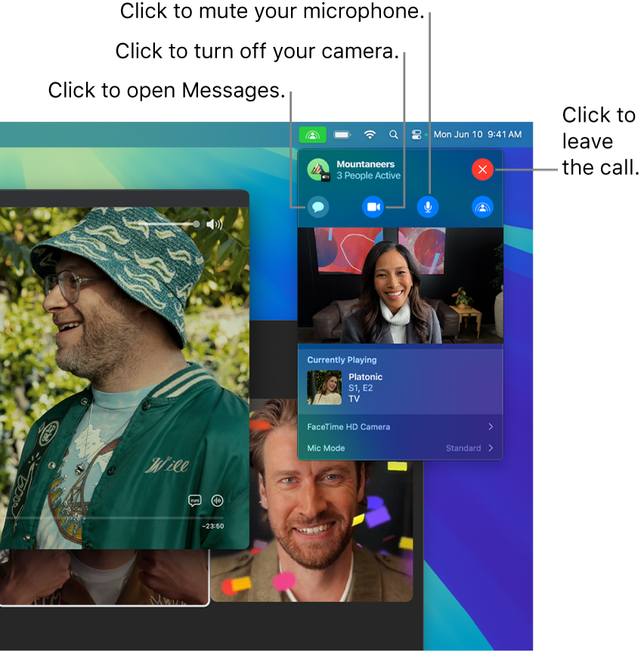Expand the Mic Mode chevron
The height and width of the screenshot is (652, 644).
(x=491, y=448)
